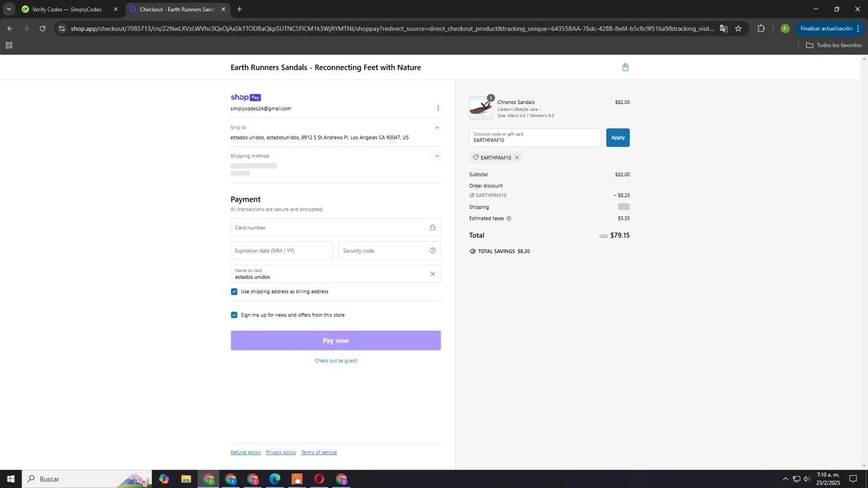Screen dimensions: 868x488
Task: Click the email simplycodes24@gmail.com
Action: 261,109
